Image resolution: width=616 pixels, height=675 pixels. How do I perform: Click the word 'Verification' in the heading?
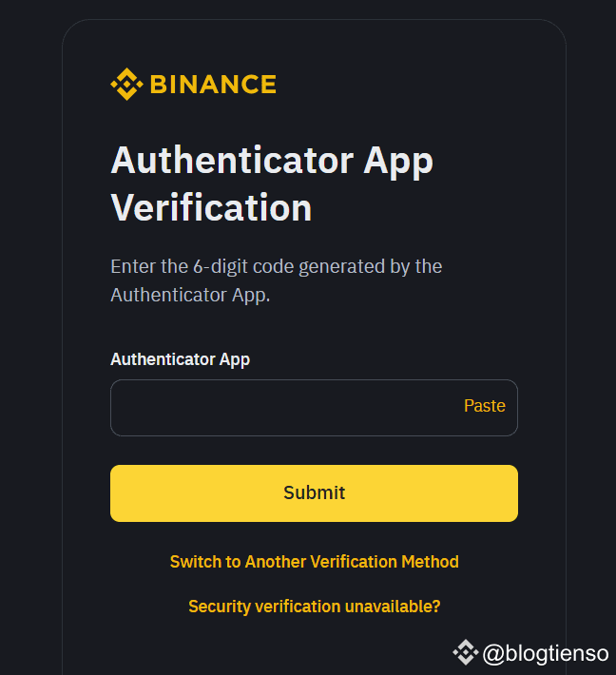(x=211, y=207)
